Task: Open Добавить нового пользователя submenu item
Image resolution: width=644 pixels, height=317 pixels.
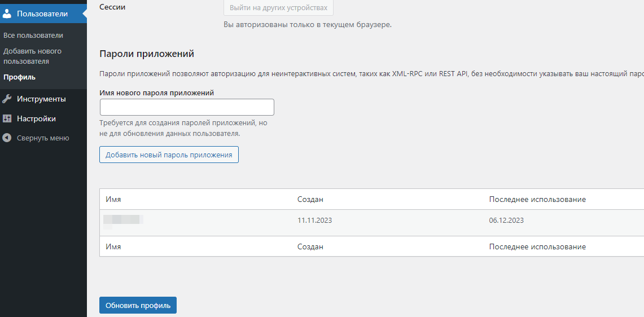Action: pos(33,56)
